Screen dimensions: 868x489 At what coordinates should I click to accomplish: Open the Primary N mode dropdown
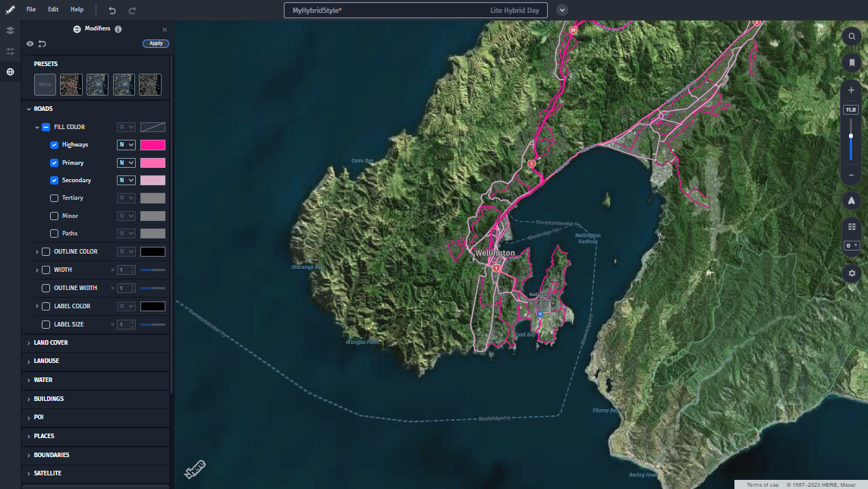(126, 162)
